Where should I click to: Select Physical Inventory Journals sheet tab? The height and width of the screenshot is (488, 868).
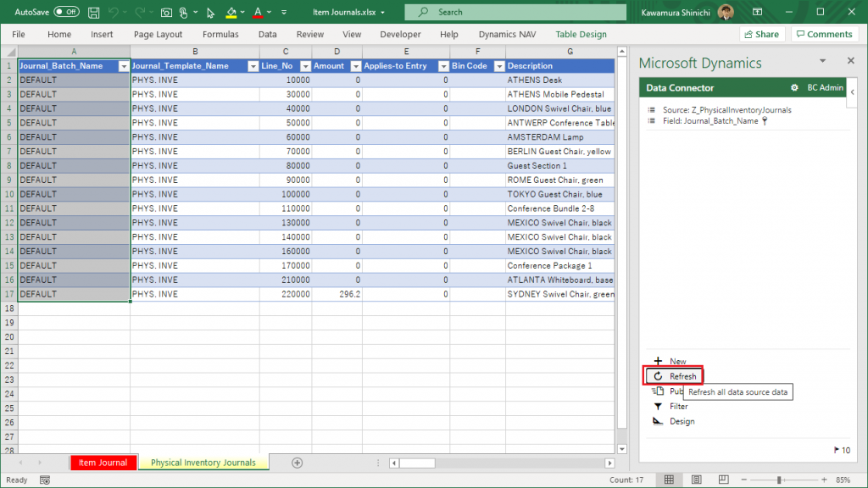coord(203,463)
